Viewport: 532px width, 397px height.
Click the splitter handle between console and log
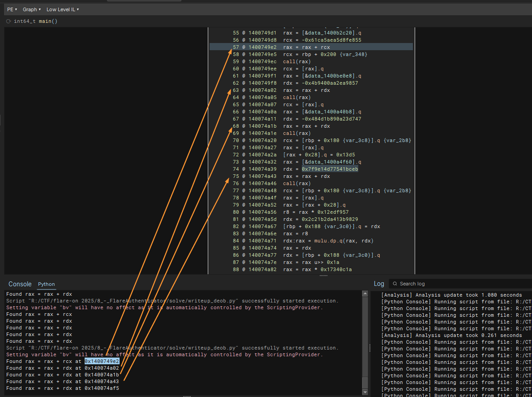370,347
